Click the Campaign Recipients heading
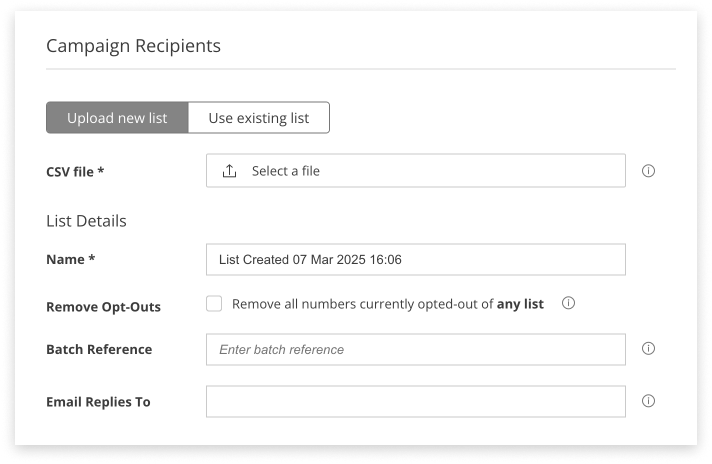Viewport: 712px width, 464px height. point(133,46)
